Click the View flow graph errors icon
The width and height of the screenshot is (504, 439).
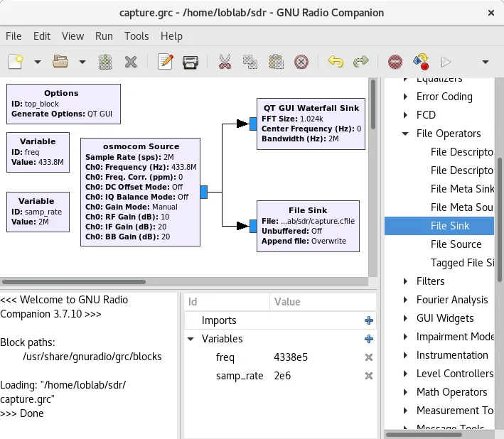pos(395,62)
